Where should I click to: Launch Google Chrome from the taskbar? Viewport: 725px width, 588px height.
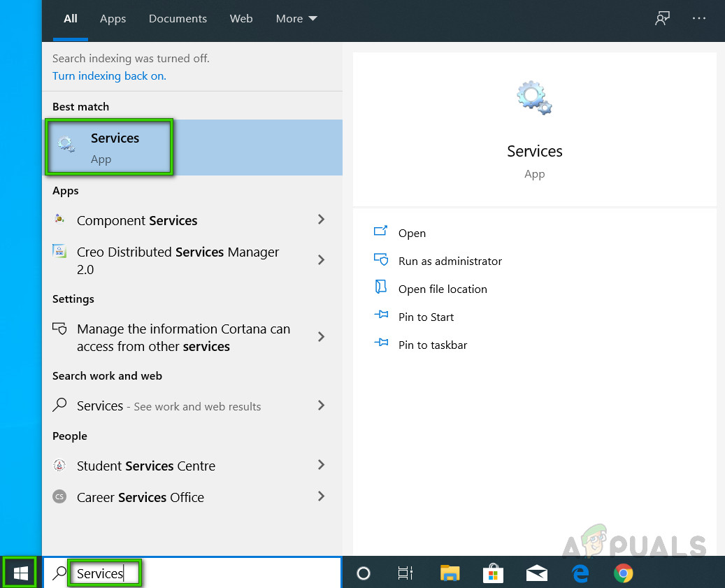(624, 573)
